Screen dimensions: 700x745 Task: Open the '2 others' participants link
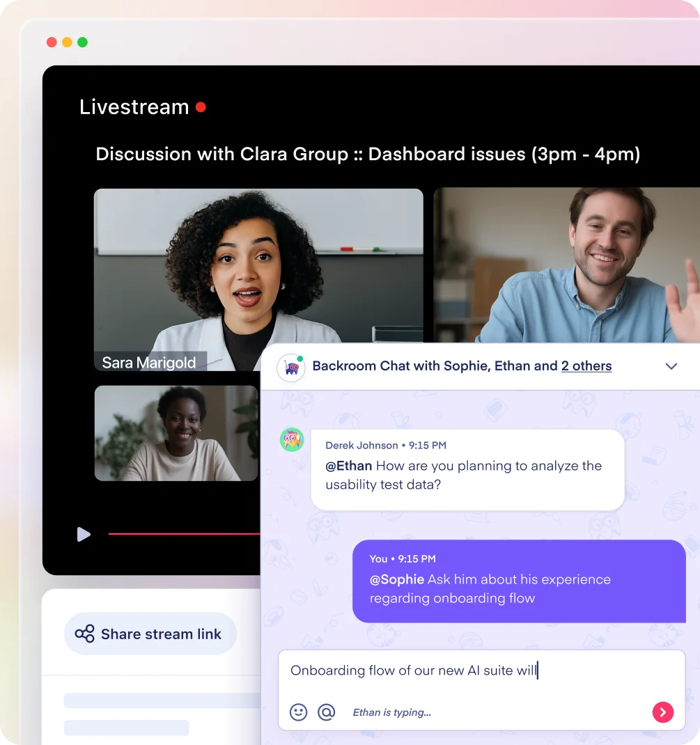point(586,366)
